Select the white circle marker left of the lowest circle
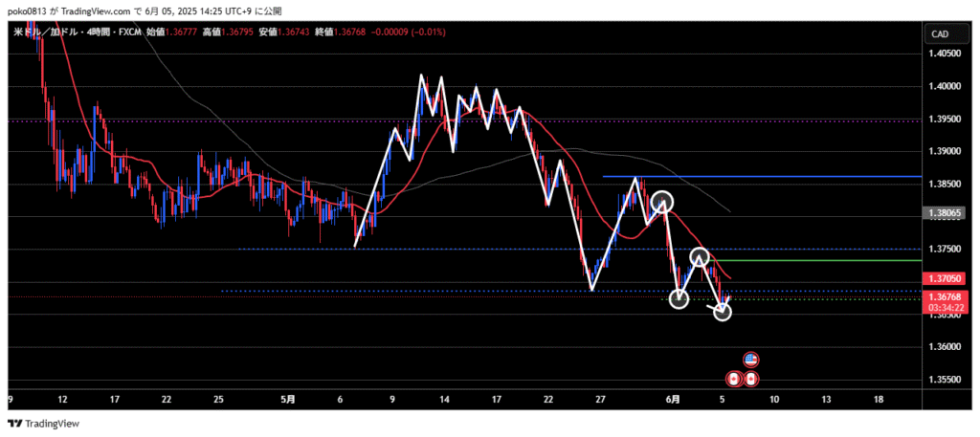Viewport: 980px width, 437px height. [x=679, y=298]
